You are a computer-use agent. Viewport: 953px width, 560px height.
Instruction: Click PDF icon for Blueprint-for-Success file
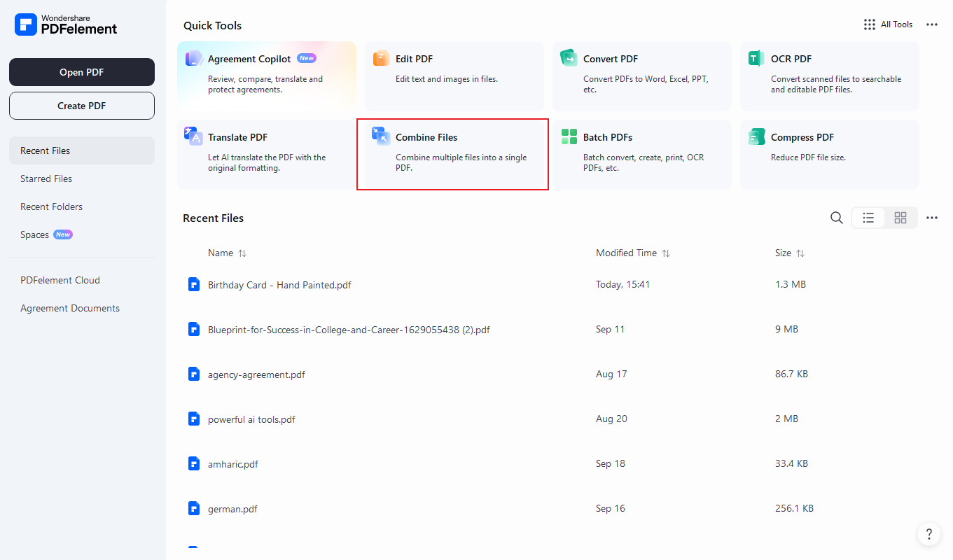[x=194, y=329]
